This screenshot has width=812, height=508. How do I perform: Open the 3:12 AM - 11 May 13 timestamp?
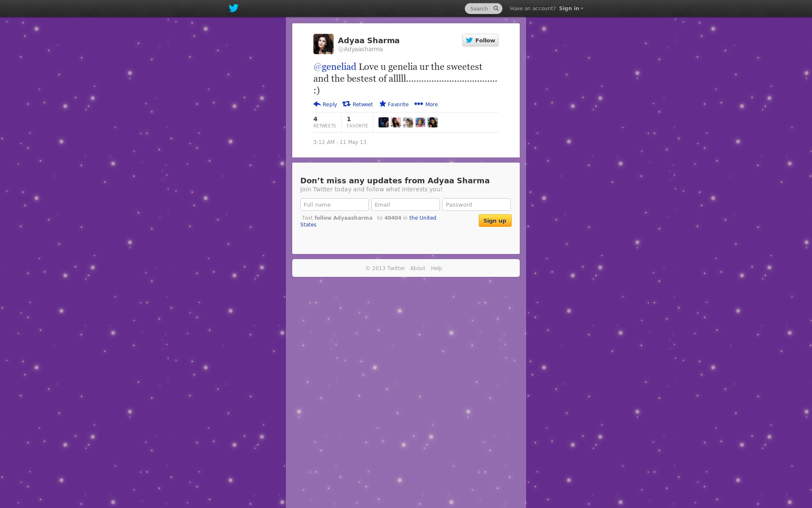coord(340,142)
